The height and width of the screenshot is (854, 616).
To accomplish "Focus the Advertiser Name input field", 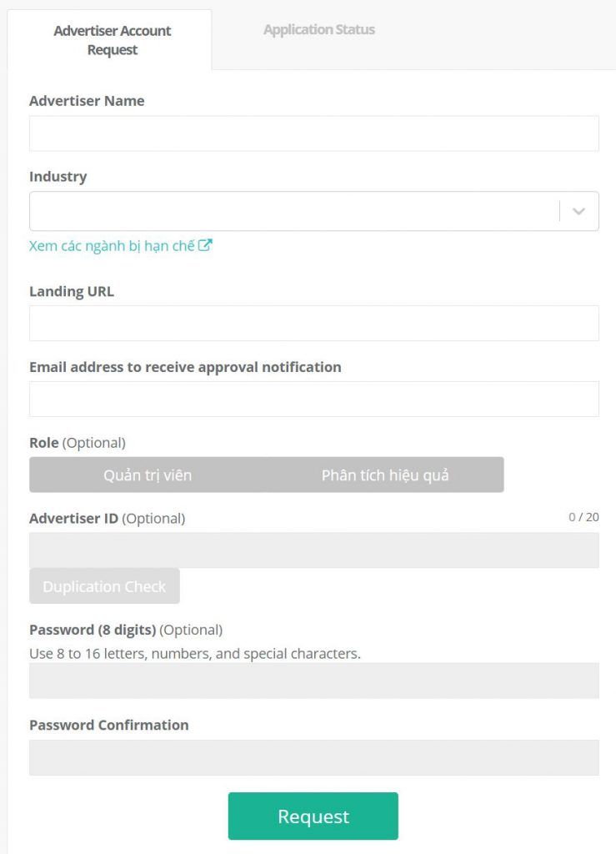I will [314, 133].
